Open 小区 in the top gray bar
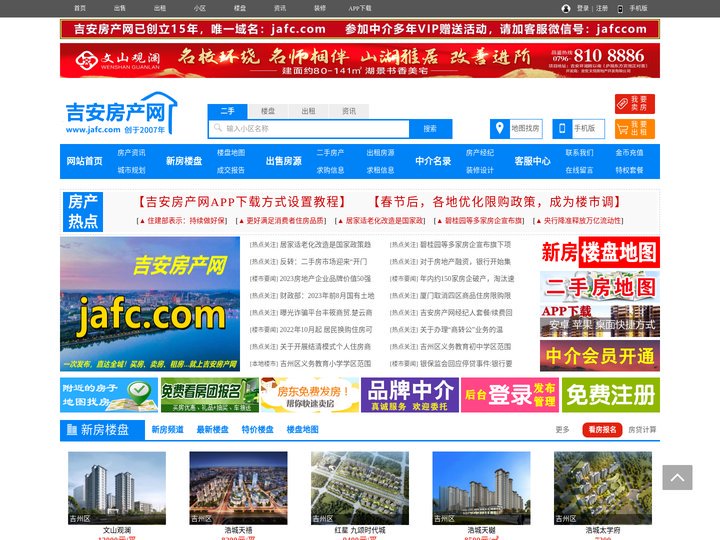Screen dimensions: 720x540 (x=200, y=8)
